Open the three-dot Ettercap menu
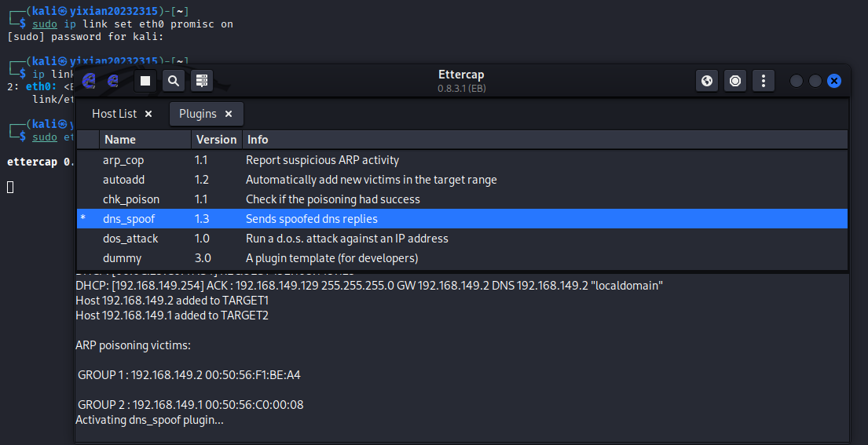Image resolution: width=868 pixels, height=445 pixels. pyautogui.click(x=764, y=81)
